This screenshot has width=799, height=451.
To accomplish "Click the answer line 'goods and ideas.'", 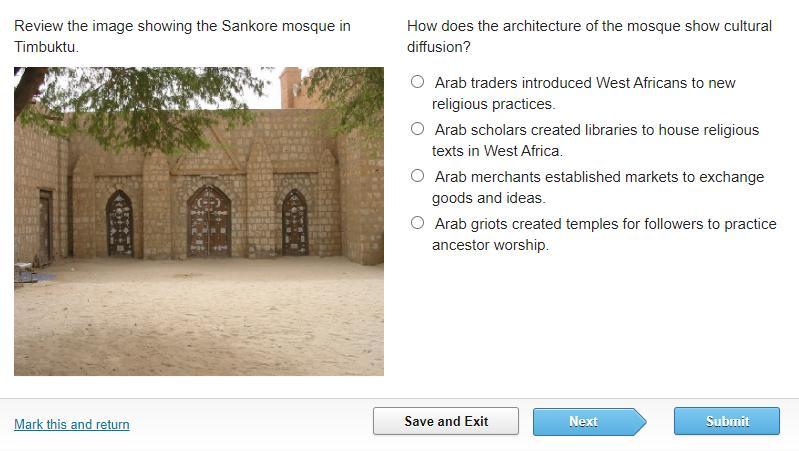I will click(488, 198).
